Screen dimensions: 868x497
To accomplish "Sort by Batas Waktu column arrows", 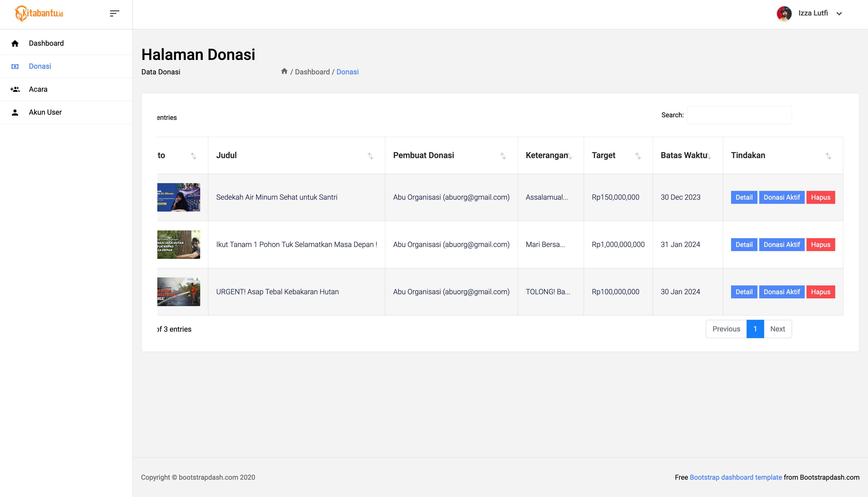I will click(709, 156).
